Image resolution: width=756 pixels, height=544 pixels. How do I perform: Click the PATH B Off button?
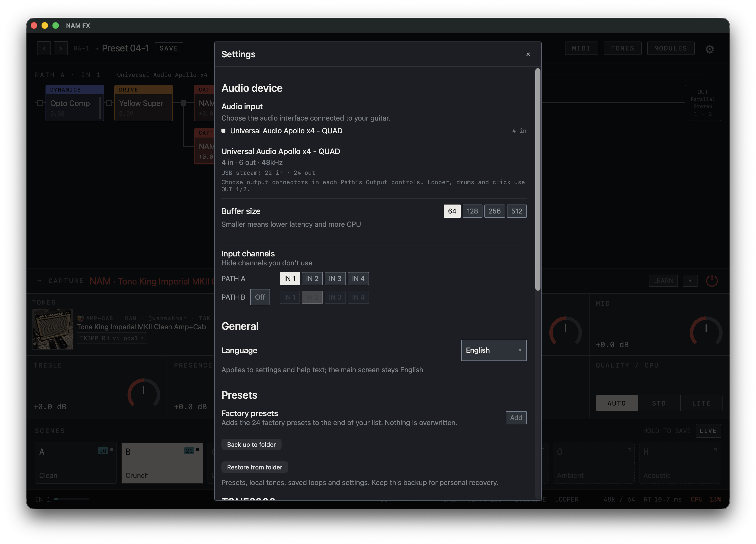point(260,297)
